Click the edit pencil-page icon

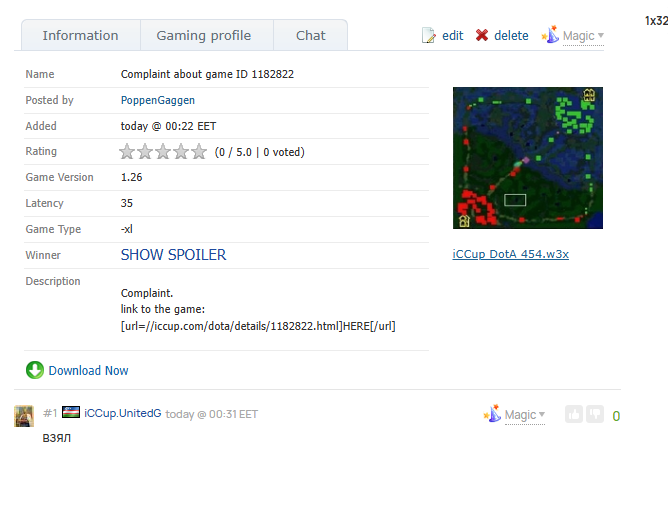click(x=429, y=35)
